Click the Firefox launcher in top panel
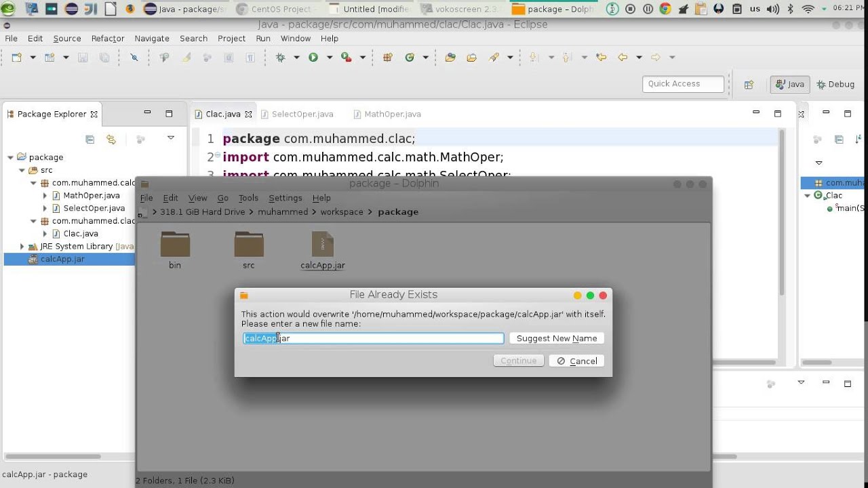The image size is (868, 488). 130,9
